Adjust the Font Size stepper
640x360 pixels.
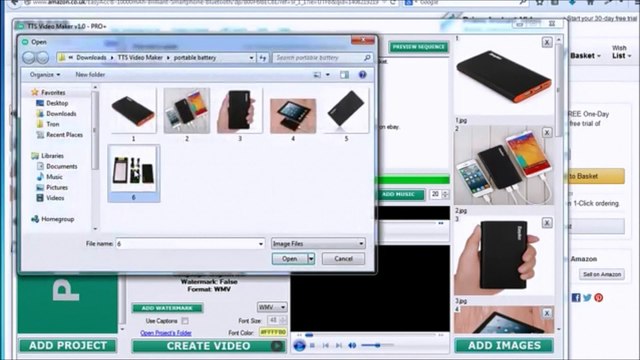point(282,320)
